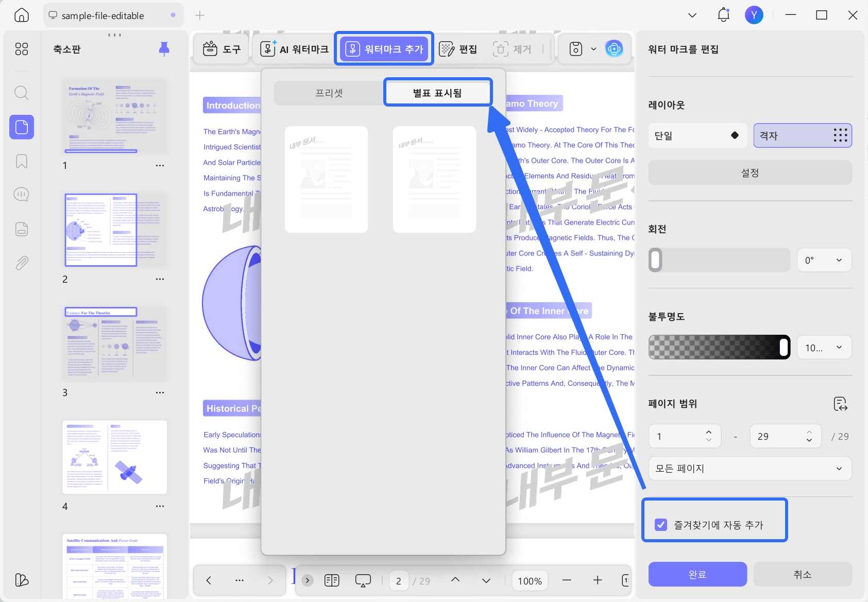
Task: Open more options for page 3 thumbnail
Action: pos(160,392)
